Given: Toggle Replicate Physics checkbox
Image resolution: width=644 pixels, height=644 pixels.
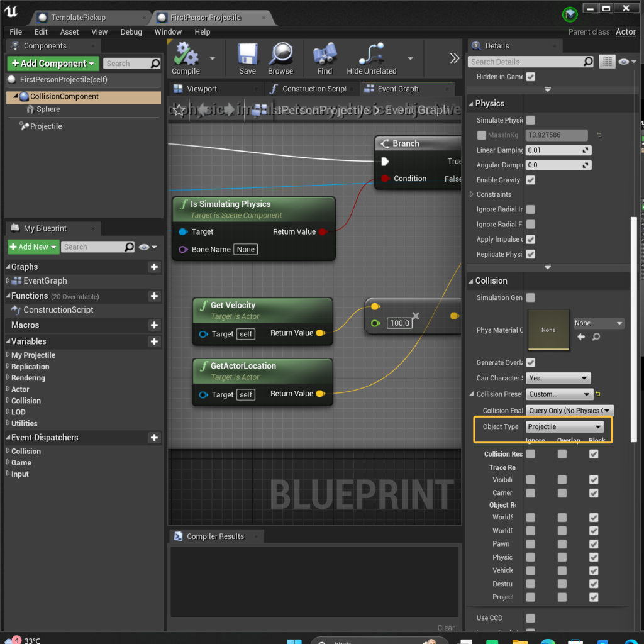Looking at the screenshot, I should pos(531,254).
